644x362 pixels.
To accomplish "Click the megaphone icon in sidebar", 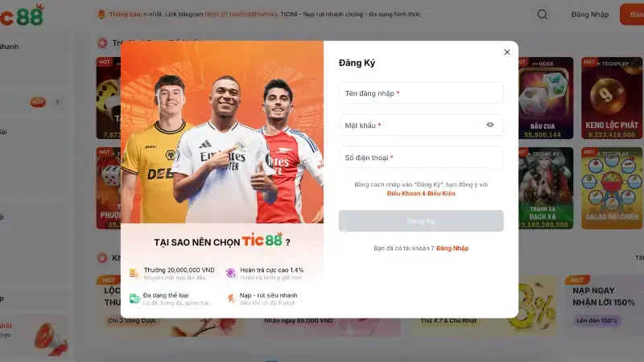I will click(x=52, y=339).
